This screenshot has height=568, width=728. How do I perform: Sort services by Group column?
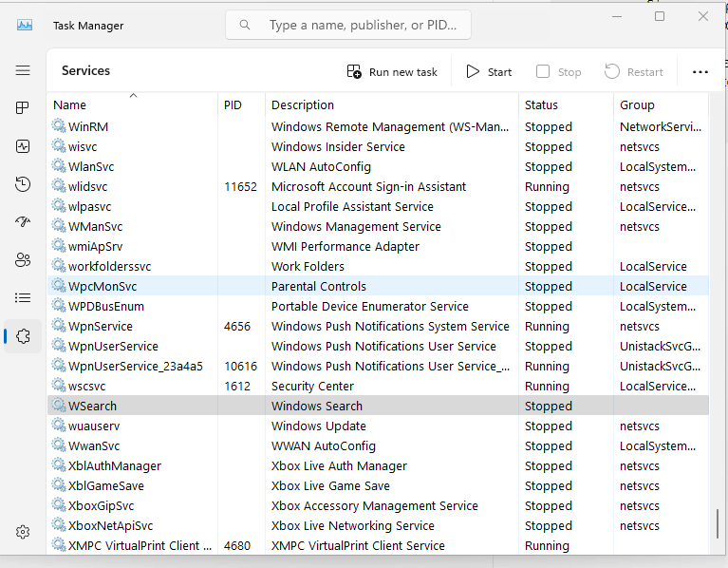(x=662, y=105)
